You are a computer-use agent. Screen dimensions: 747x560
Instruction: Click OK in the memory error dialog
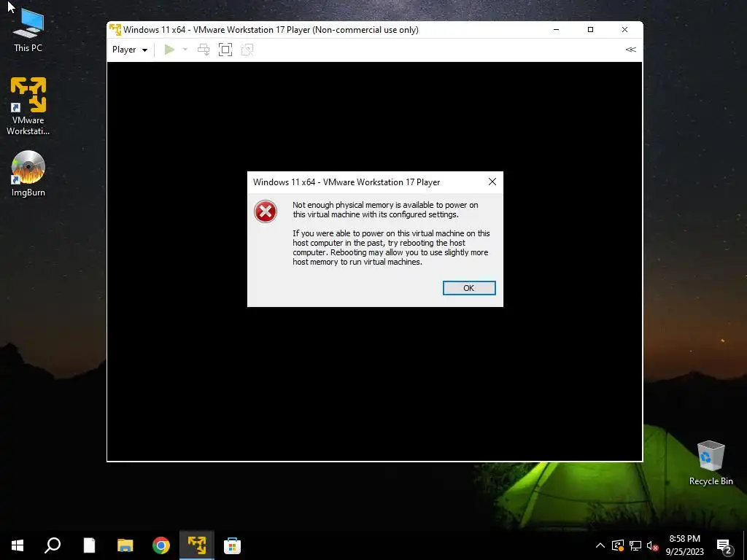tap(469, 287)
